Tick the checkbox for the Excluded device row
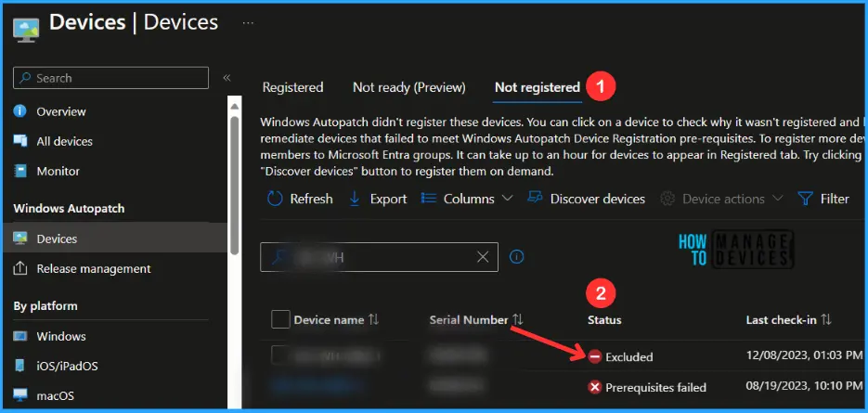 pyautogui.click(x=280, y=355)
